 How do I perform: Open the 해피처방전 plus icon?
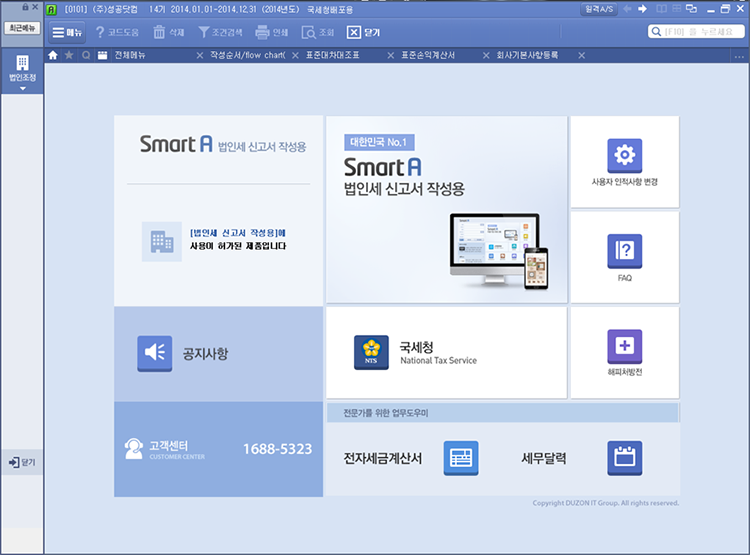pos(625,346)
